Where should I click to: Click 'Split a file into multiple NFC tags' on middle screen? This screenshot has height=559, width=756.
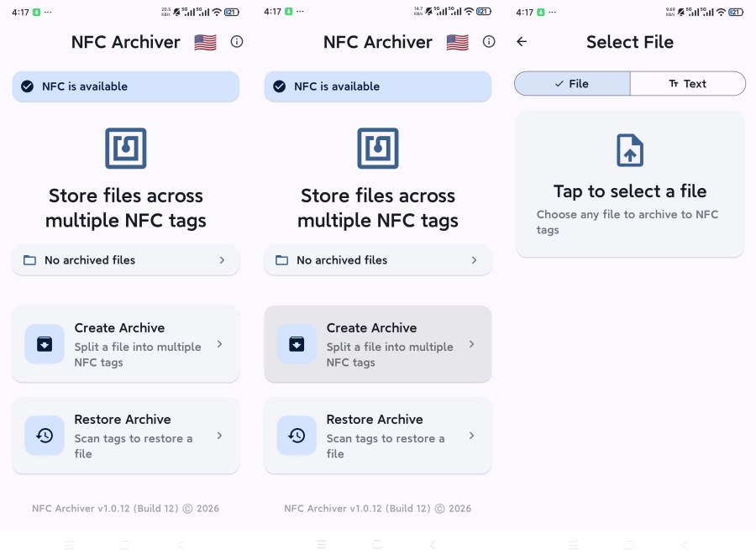pyautogui.click(x=390, y=355)
